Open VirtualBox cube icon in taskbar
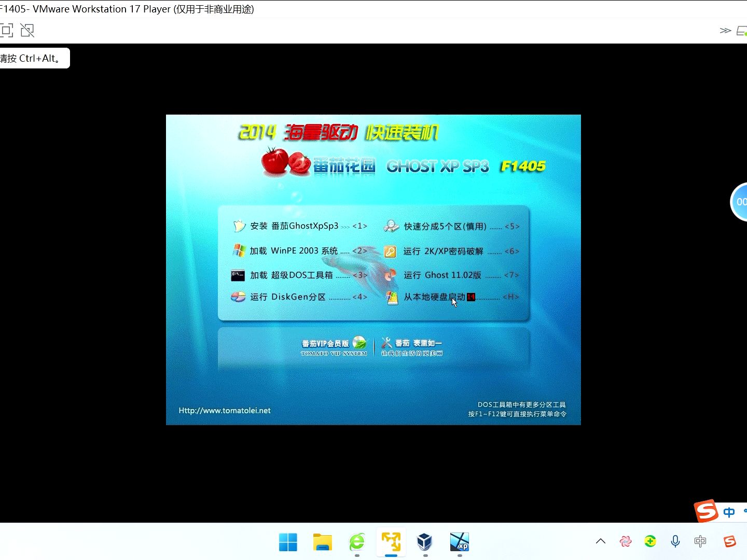Viewport: 747px width, 560px height. (x=425, y=542)
